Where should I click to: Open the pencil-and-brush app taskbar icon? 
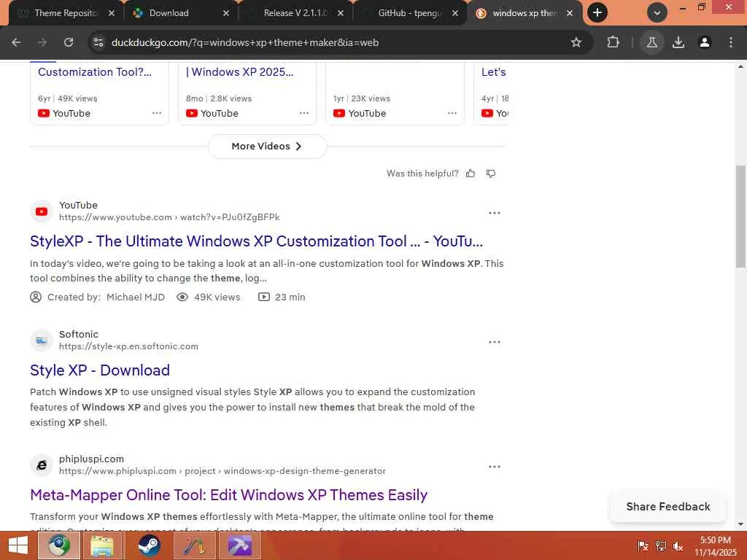click(x=194, y=545)
